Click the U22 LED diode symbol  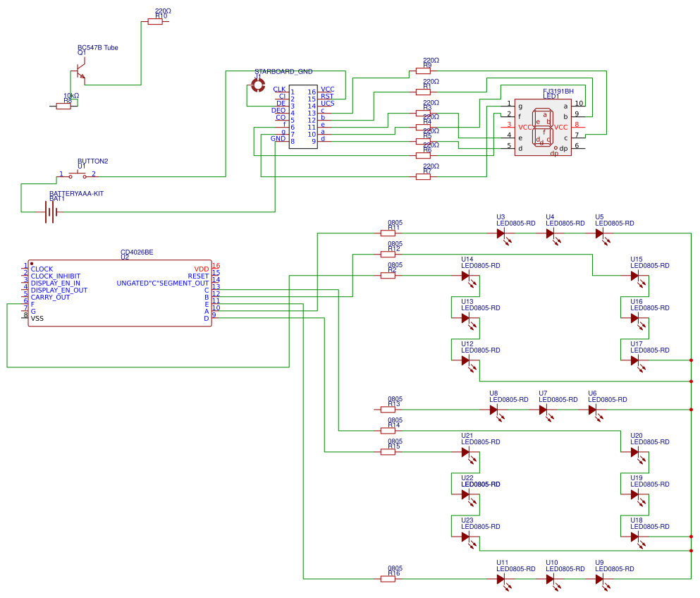467,496
